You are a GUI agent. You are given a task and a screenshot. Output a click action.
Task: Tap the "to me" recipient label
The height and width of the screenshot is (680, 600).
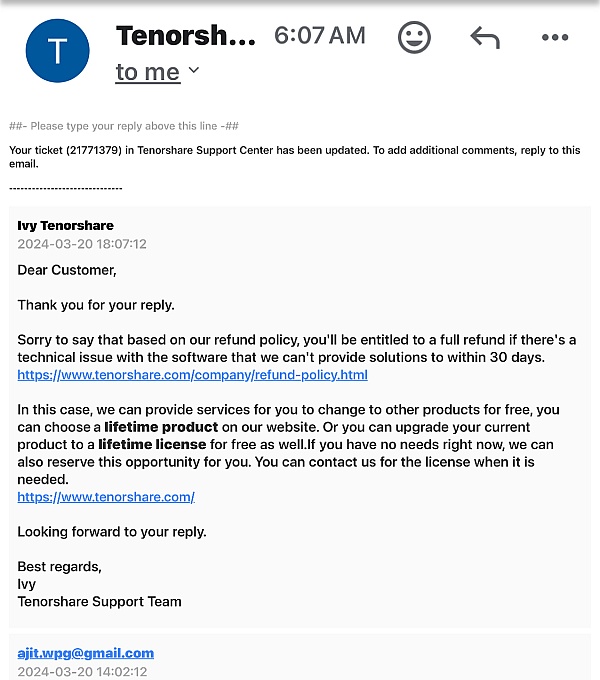[147, 72]
